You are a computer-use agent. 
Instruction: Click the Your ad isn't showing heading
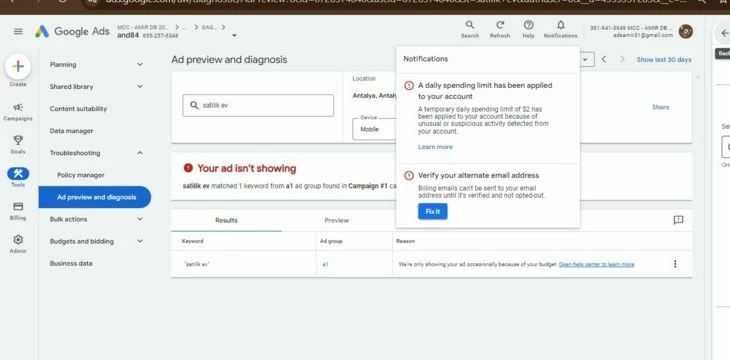click(x=246, y=168)
